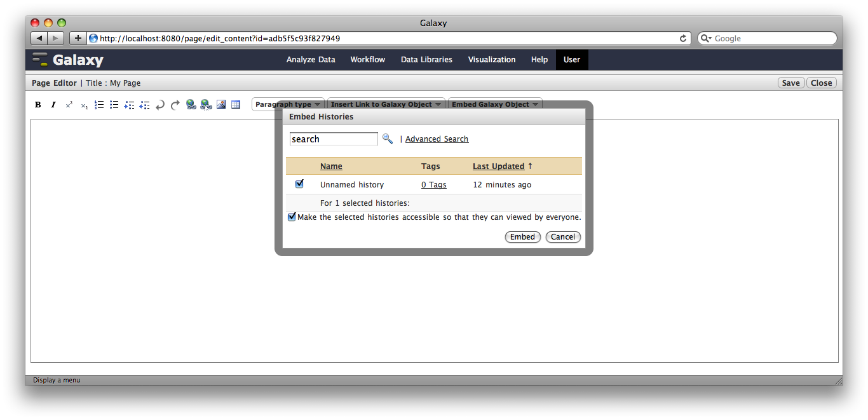Click the Unnamed history name

[352, 185]
